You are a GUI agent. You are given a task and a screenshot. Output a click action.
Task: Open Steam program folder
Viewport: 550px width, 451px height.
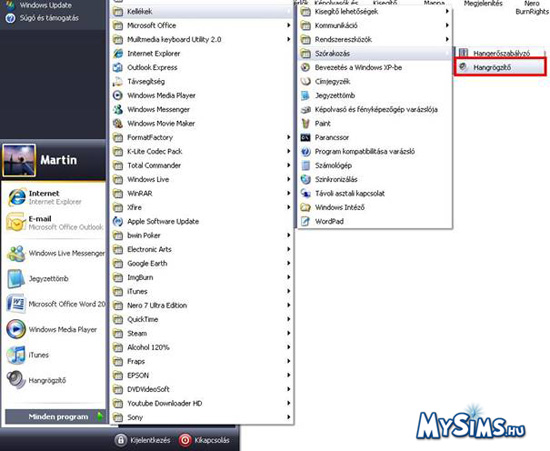pos(201,333)
